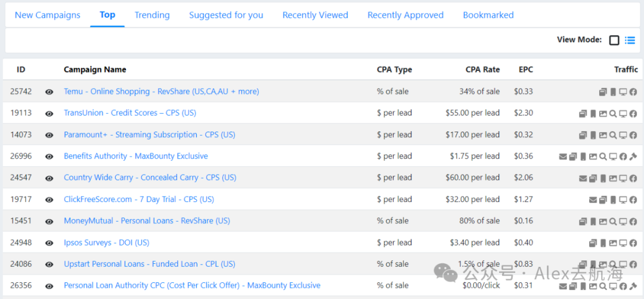
Task: Click the 80% of sale rate
Action: point(479,220)
